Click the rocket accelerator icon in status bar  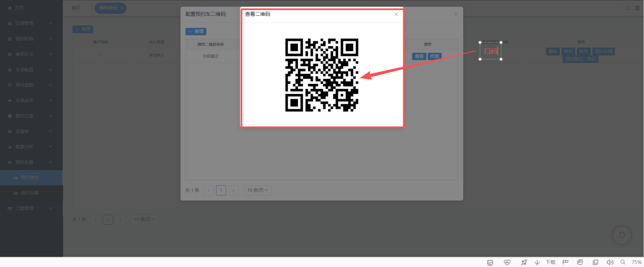point(524,262)
